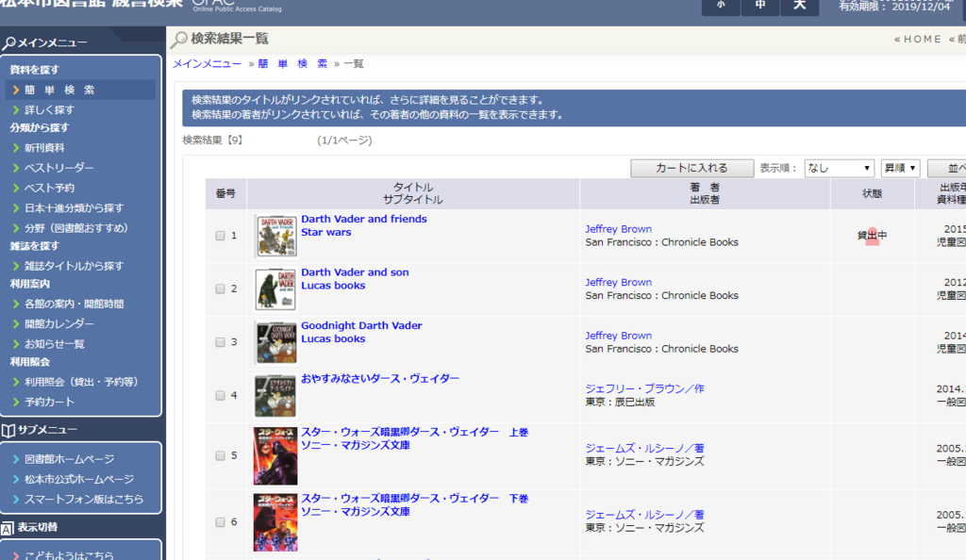Click the タイトル サブタイトル column header

[x=413, y=194]
